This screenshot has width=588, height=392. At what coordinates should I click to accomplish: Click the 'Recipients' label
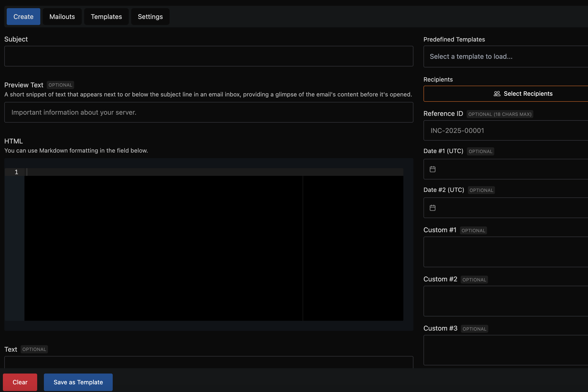[x=438, y=79]
